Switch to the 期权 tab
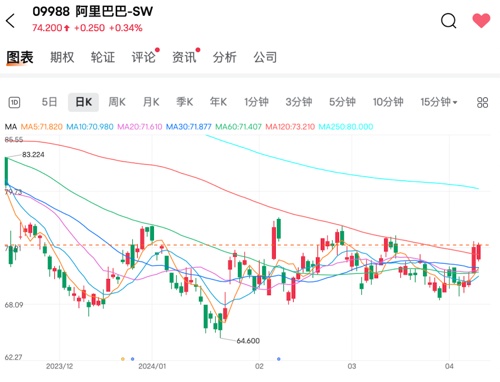This screenshot has width=500, height=382. [62, 57]
